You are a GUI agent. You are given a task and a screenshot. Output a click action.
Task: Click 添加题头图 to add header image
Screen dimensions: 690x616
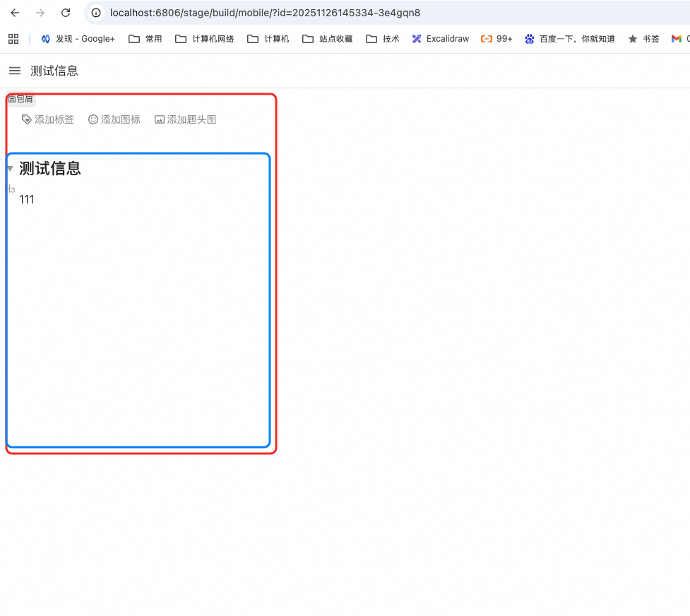(185, 119)
